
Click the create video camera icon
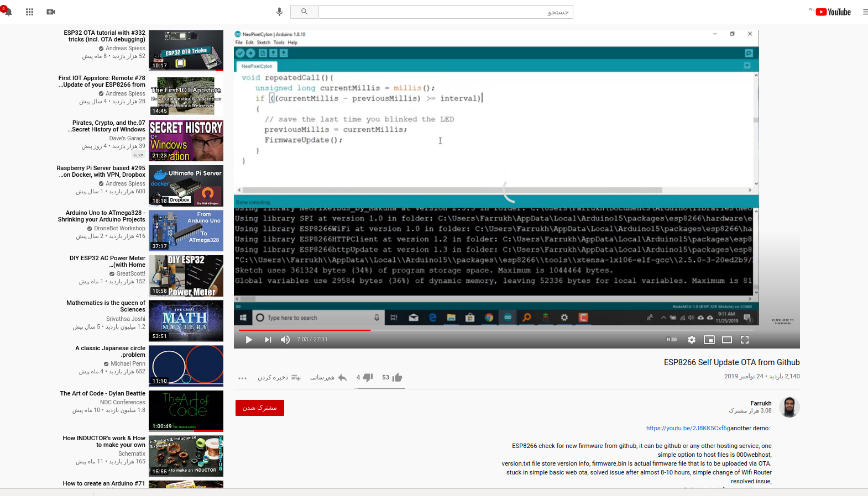coord(51,12)
